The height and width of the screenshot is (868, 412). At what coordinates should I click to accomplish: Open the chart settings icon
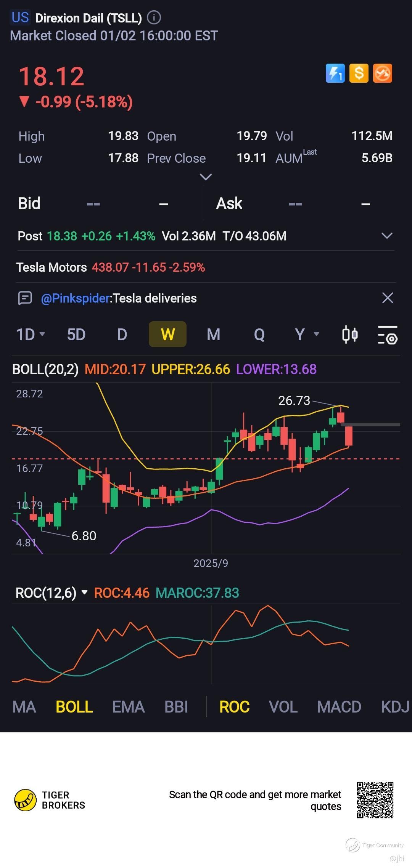[x=388, y=335]
